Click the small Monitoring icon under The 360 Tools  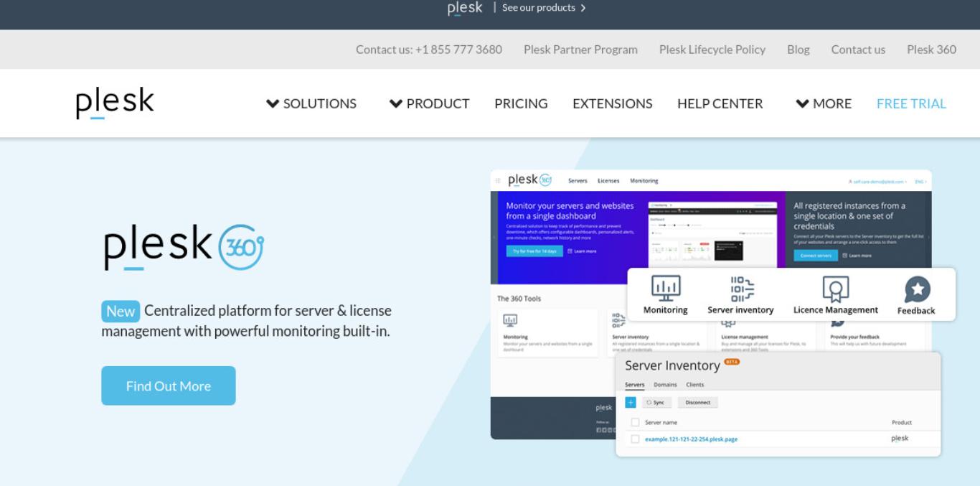point(510,321)
